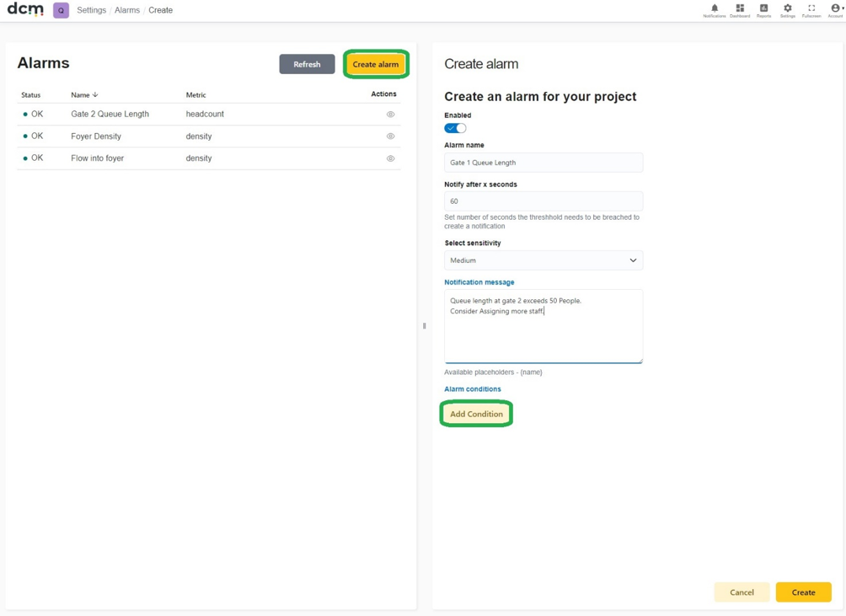Click the Add Condition button
The height and width of the screenshot is (616, 846).
point(476,415)
